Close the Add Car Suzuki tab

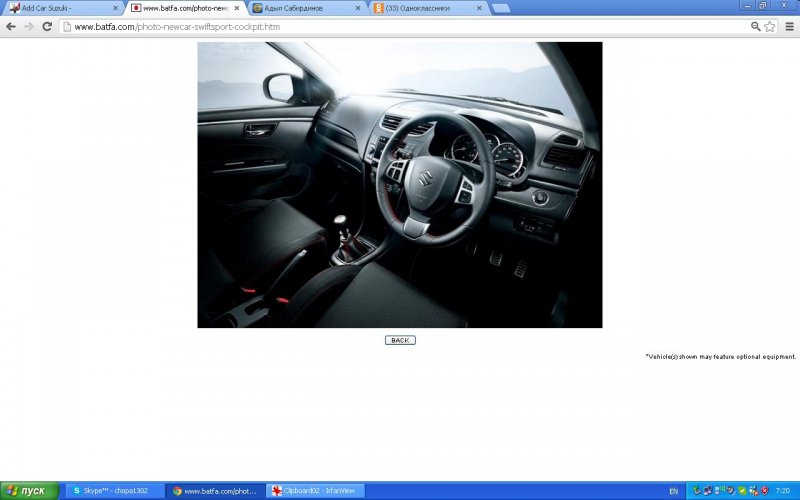[x=116, y=8]
